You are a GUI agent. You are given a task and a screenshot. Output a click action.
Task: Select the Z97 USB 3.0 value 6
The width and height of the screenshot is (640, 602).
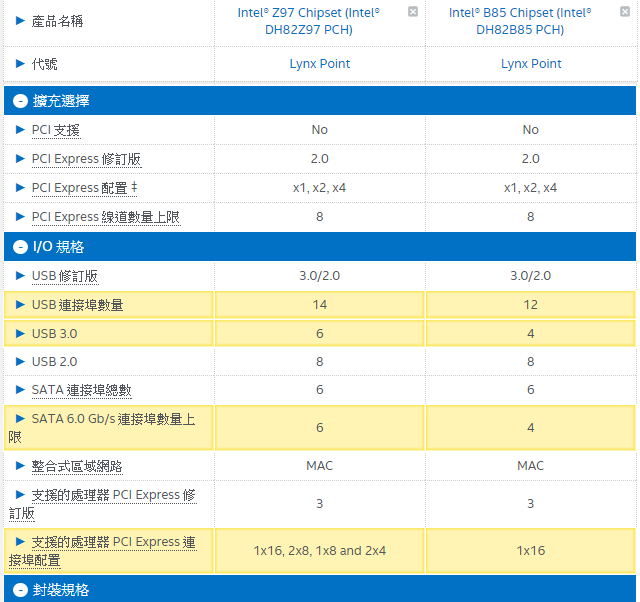(320, 333)
